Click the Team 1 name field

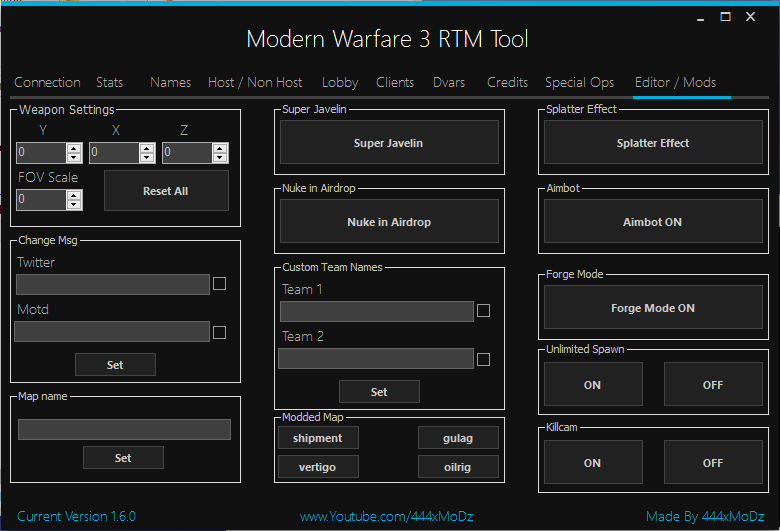tap(377, 311)
